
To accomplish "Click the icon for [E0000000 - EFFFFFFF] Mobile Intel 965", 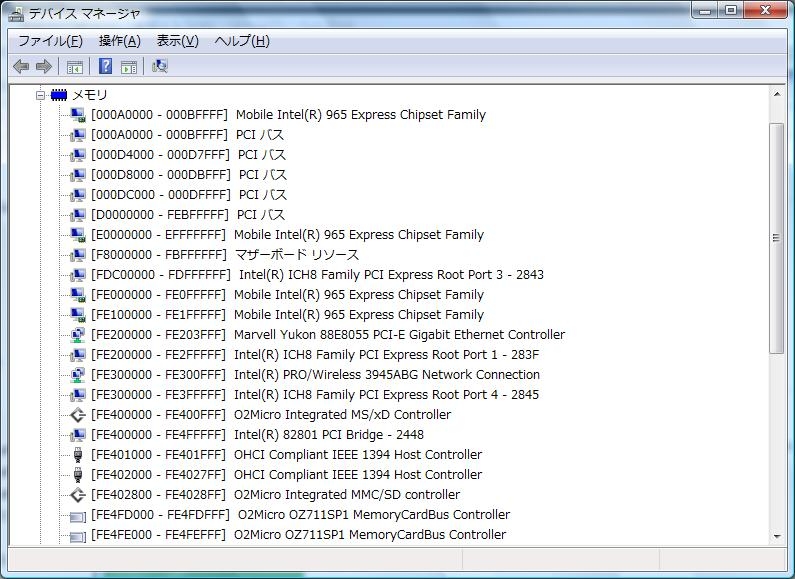I will [x=78, y=235].
